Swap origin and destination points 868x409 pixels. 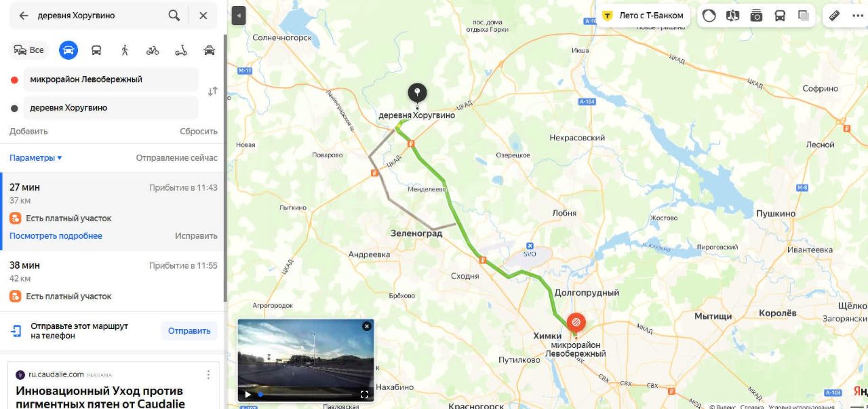tap(212, 91)
